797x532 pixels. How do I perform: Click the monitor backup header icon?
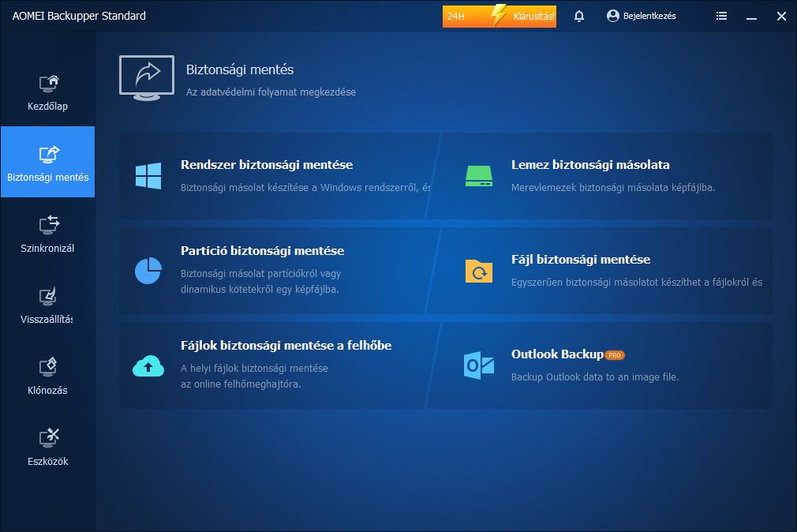(x=147, y=78)
